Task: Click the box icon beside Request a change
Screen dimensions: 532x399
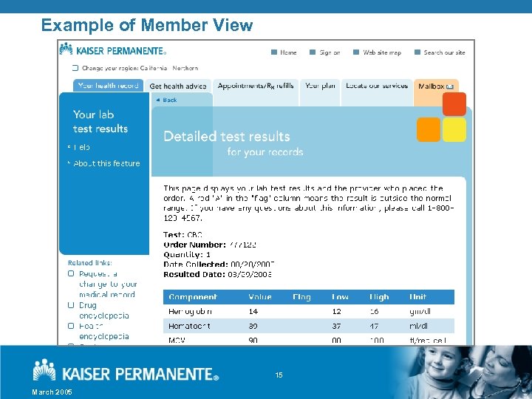Action: (x=71, y=273)
